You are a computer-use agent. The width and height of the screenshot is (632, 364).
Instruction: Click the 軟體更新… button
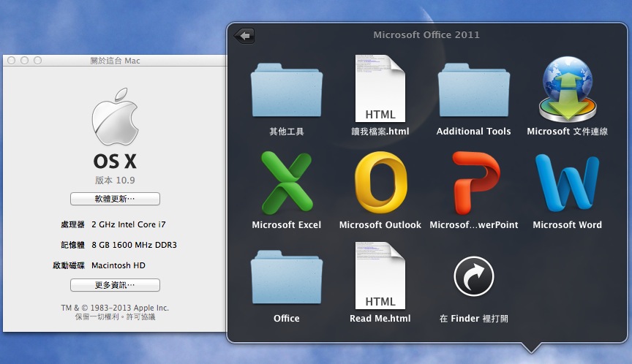(x=116, y=199)
